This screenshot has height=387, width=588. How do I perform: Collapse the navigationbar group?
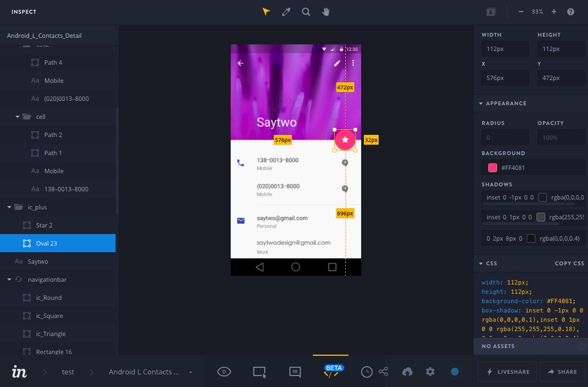click(9, 280)
